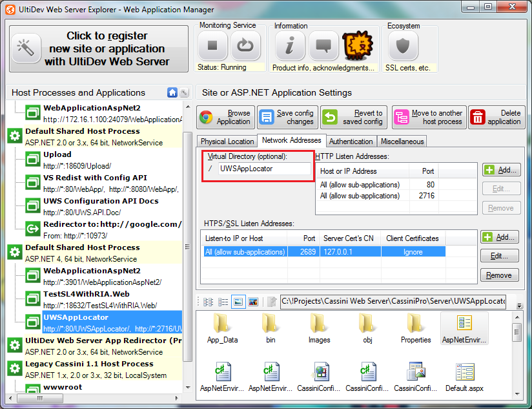This screenshot has width=532, height=409.
Task: Add an HTTPS/SSL listen address
Action: (500, 237)
